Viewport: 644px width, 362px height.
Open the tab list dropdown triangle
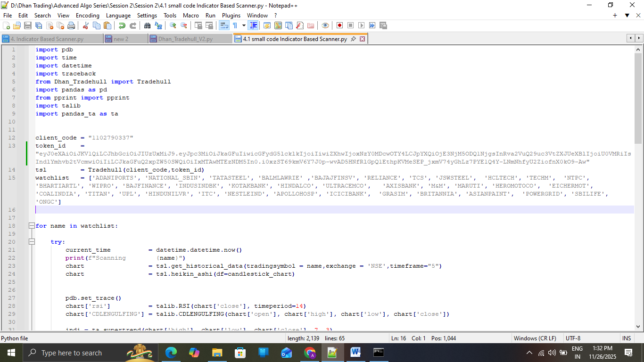point(627,16)
